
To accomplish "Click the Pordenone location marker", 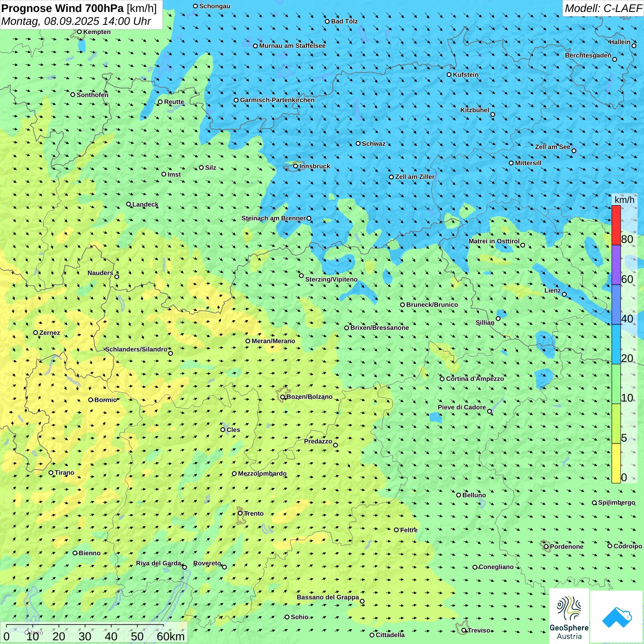I will point(546,546).
